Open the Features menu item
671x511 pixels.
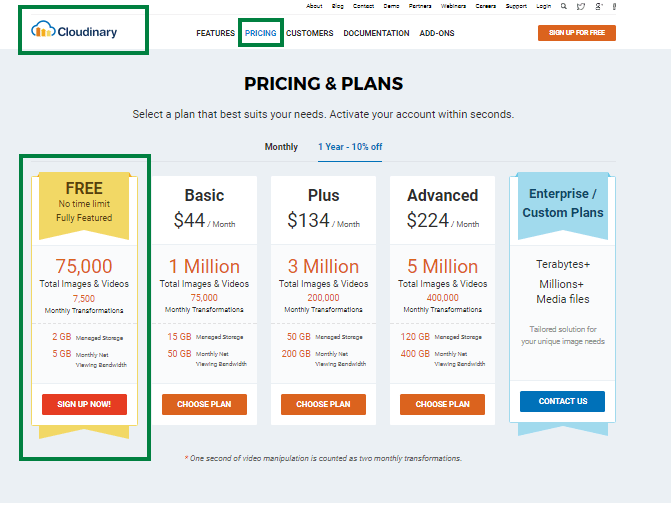pyautogui.click(x=215, y=33)
